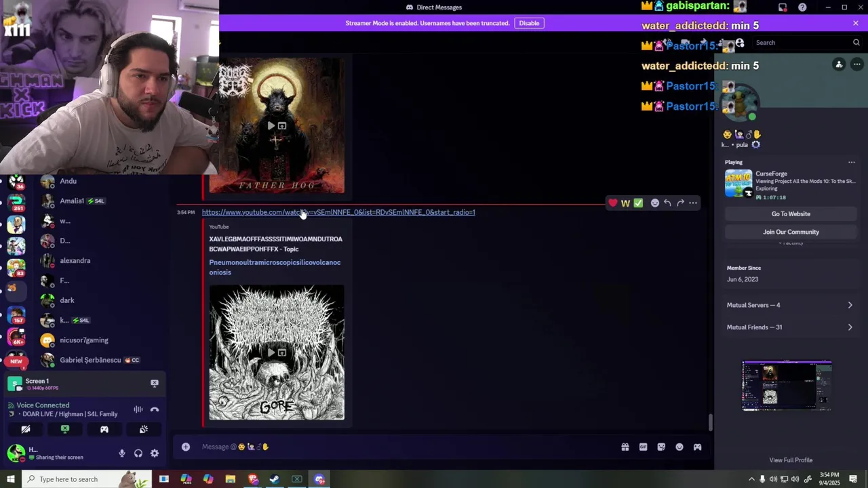Add reaction via smiley icon on message
Screen dimensions: 868x488
(655, 203)
